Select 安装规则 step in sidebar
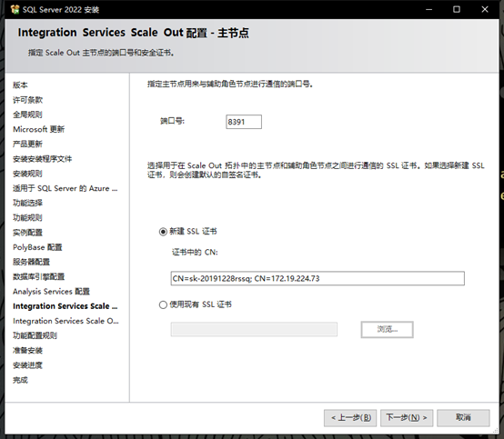This screenshot has height=439, width=504. coord(27,174)
